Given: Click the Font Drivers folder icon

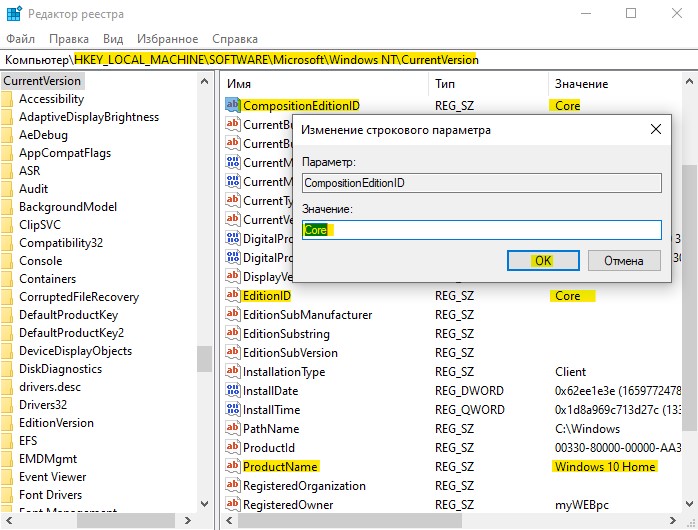Looking at the screenshot, I should [x=7, y=494].
